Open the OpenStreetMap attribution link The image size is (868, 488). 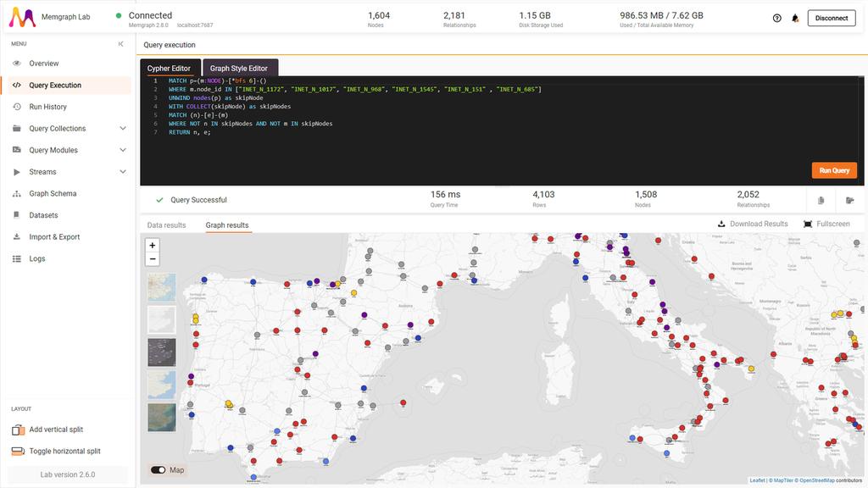tap(816, 480)
